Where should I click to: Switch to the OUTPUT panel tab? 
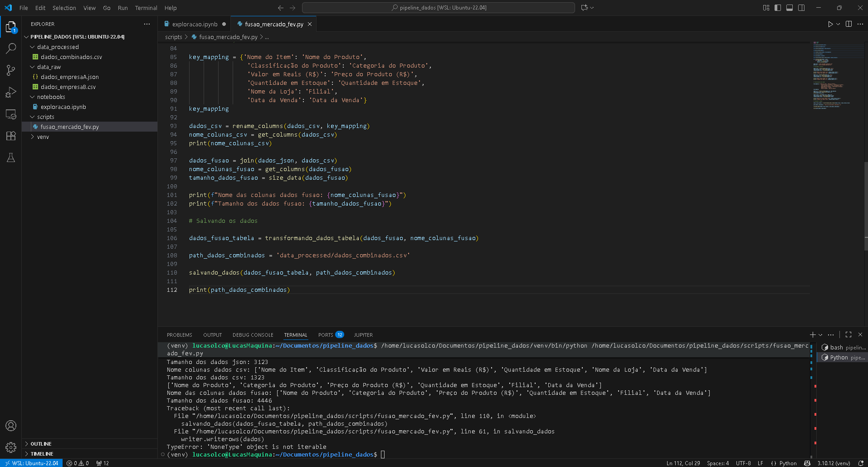point(213,335)
